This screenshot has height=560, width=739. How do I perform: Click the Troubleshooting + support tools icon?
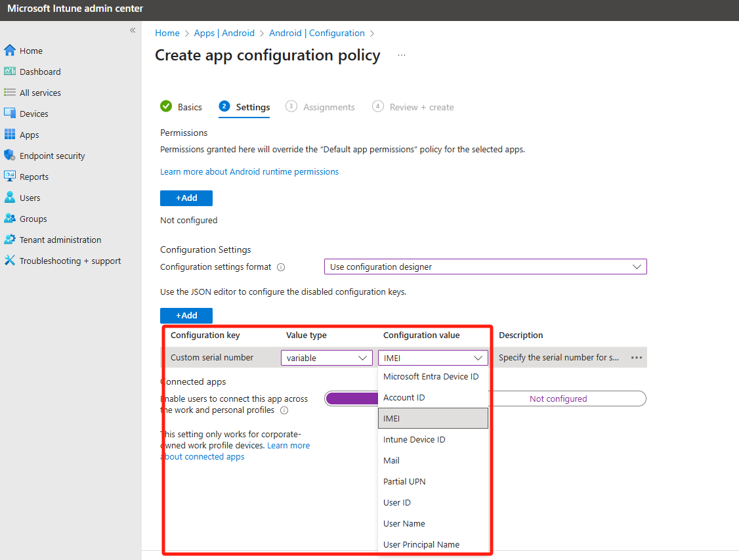(9, 260)
